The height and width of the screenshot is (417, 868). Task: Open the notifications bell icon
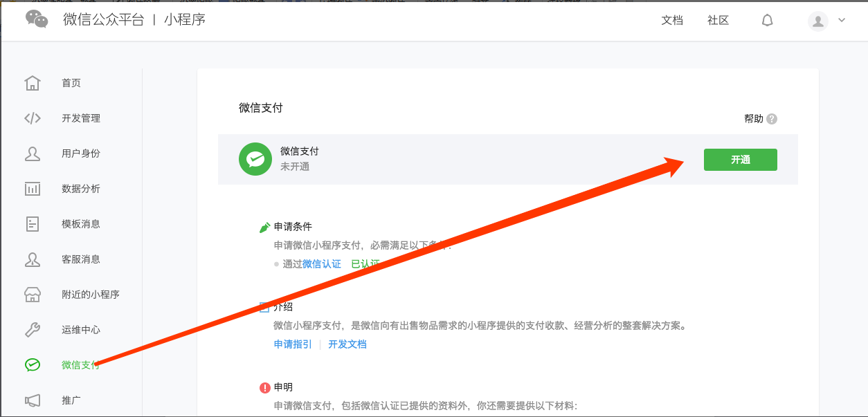point(767,21)
